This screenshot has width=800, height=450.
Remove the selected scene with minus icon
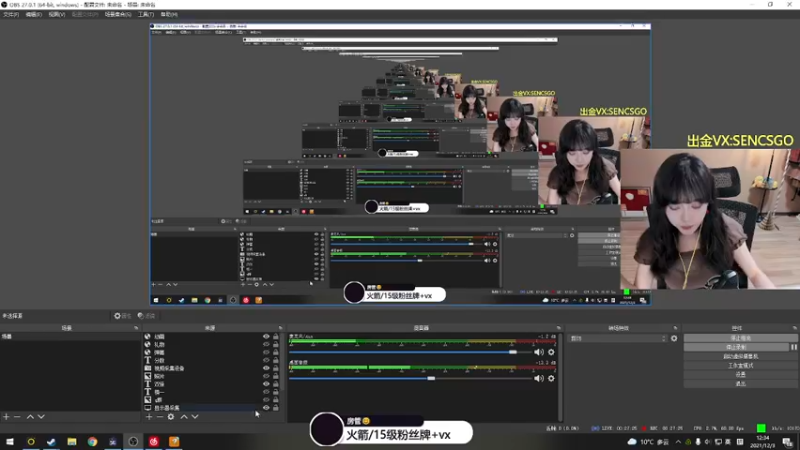coord(17,417)
